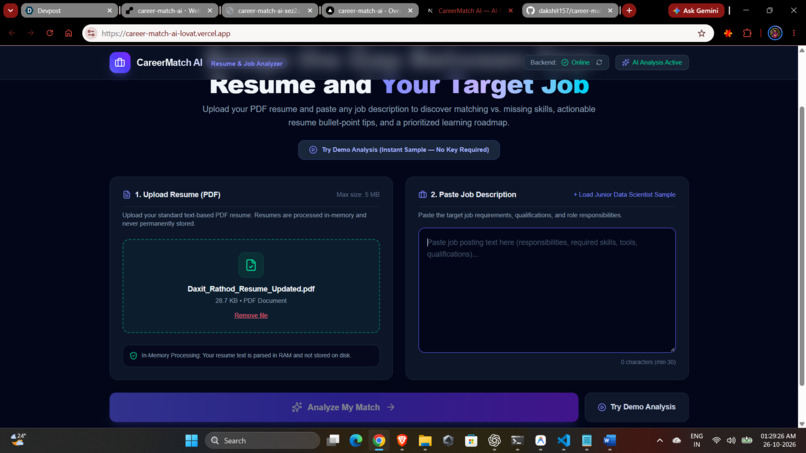Show hidden system tray icons
Viewport: 806px width, 453px height.
click(660, 441)
